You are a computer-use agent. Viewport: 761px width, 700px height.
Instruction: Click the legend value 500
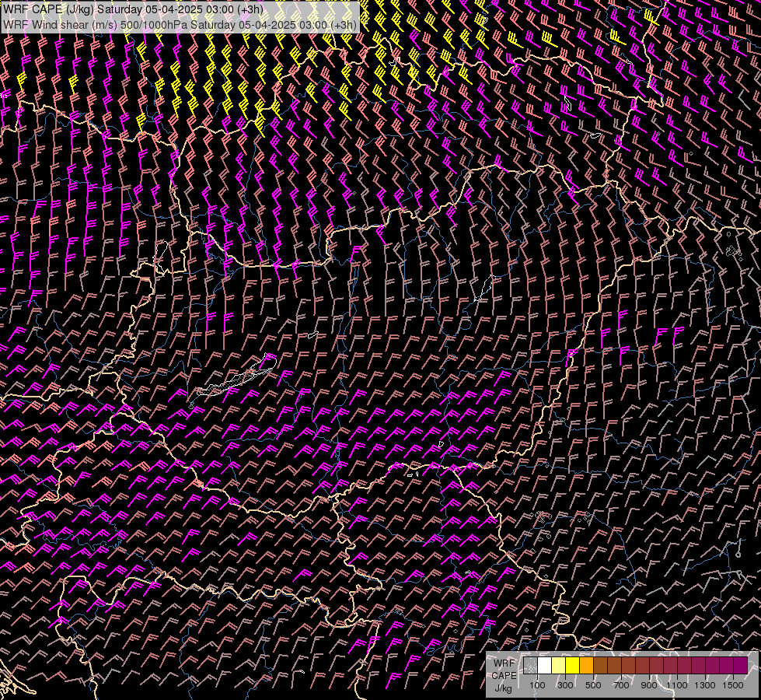(593, 685)
